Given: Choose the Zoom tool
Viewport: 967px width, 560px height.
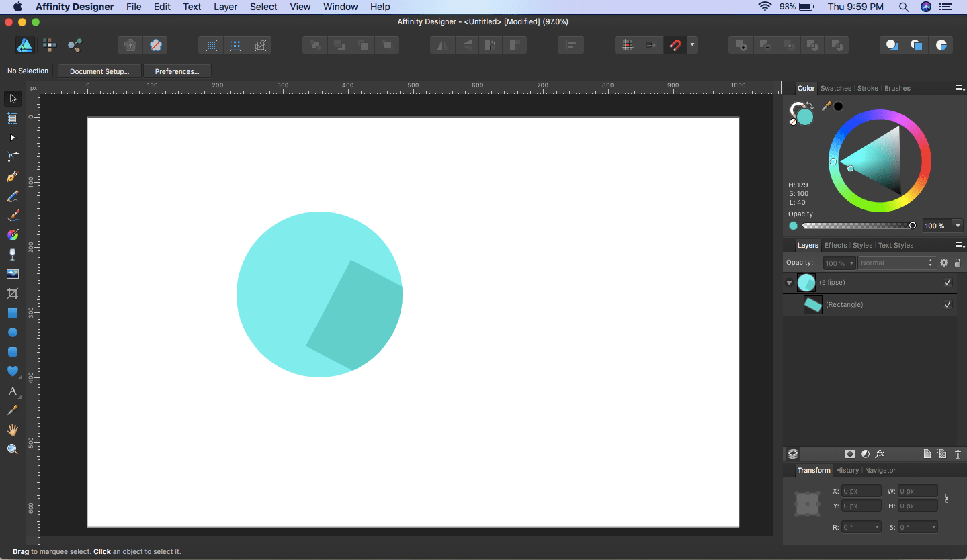Looking at the screenshot, I should [12, 449].
